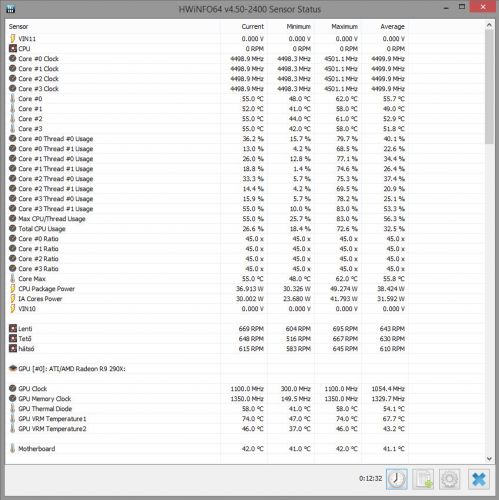Click the scrollbar up arrow

pyautogui.click(x=489, y=25)
